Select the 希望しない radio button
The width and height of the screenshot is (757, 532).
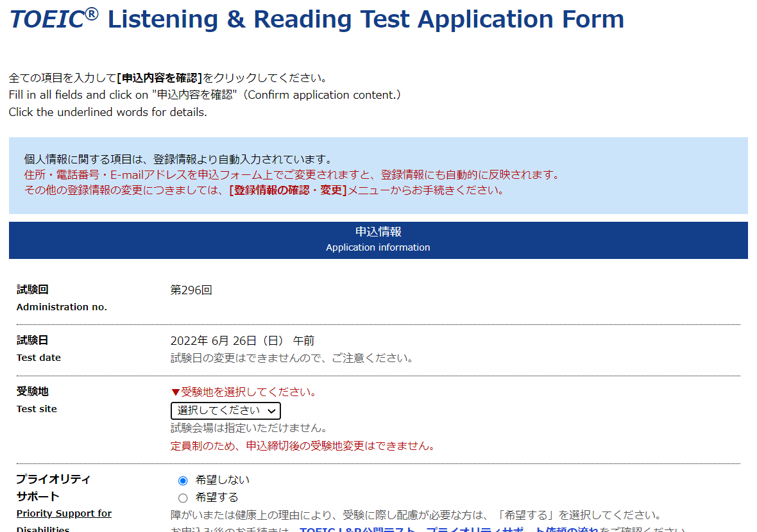click(x=183, y=479)
